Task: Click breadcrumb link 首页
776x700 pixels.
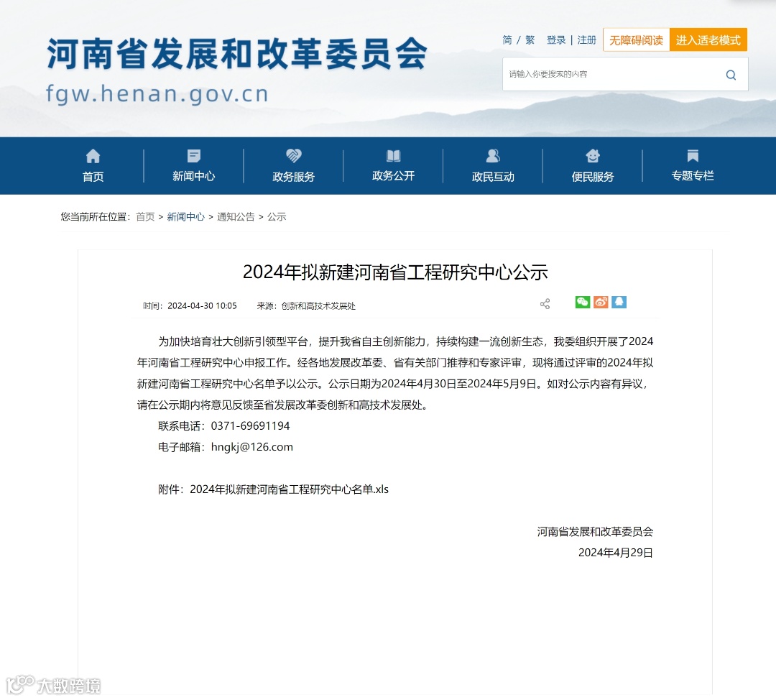Action: click(145, 217)
